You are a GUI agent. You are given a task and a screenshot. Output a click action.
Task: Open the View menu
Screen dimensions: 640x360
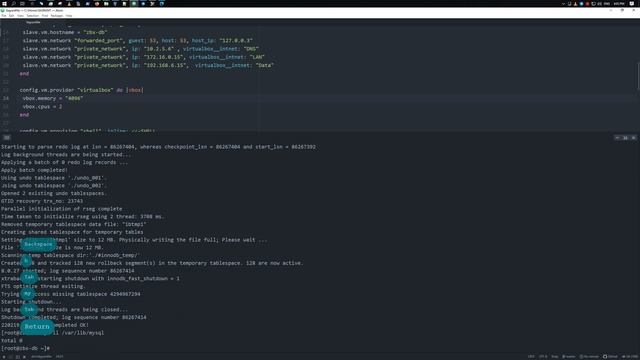point(20,16)
